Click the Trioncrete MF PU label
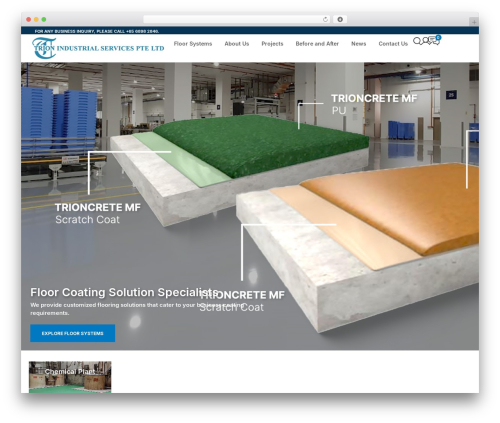 click(x=374, y=104)
